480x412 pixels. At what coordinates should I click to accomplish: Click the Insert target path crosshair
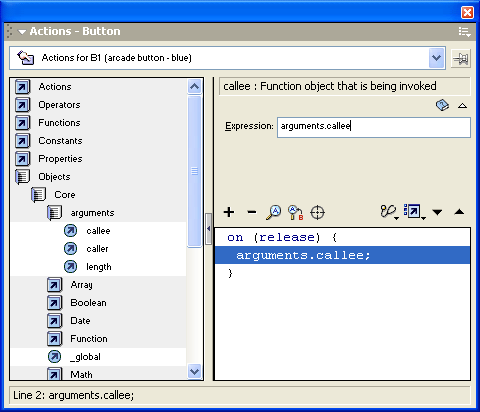(317, 212)
